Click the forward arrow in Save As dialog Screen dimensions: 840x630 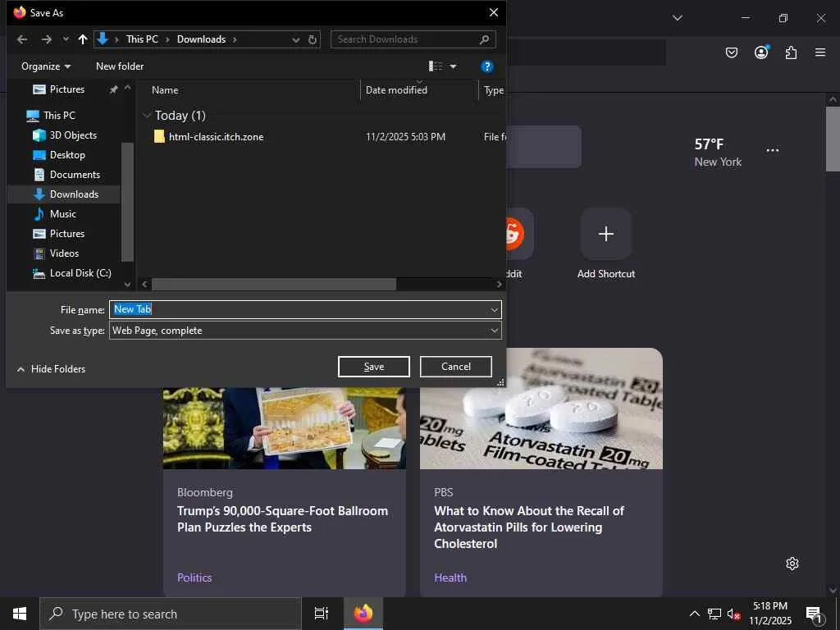pyautogui.click(x=47, y=39)
